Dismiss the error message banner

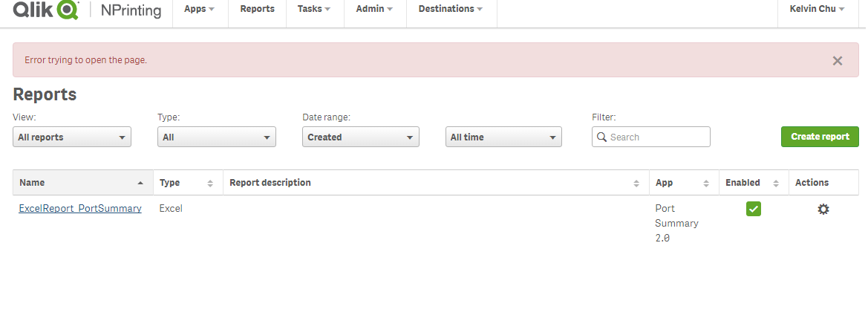[x=837, y=61]
